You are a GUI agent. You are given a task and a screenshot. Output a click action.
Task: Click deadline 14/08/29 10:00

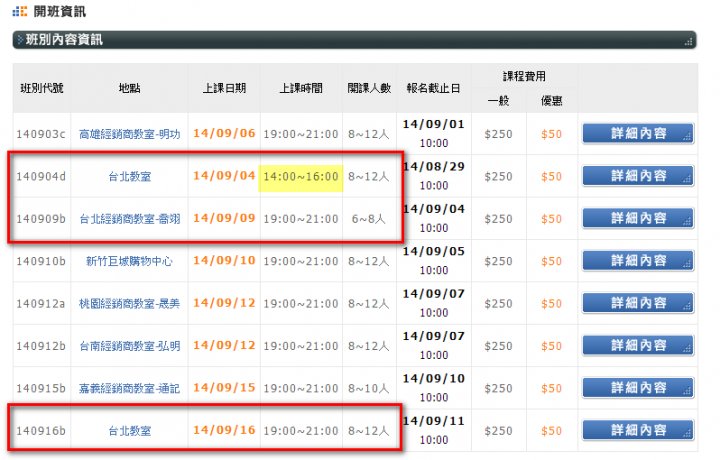(434, 176)
